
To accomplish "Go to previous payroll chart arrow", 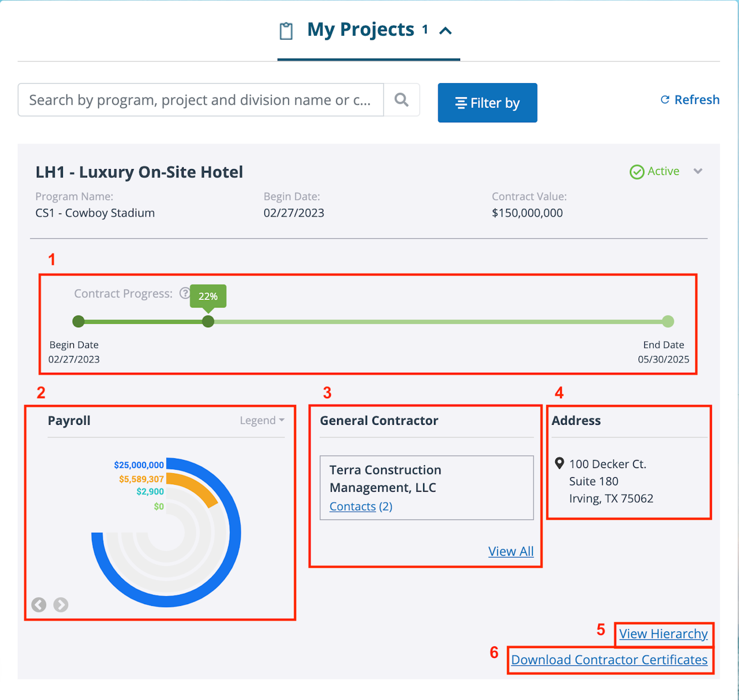I will point(39,604).
